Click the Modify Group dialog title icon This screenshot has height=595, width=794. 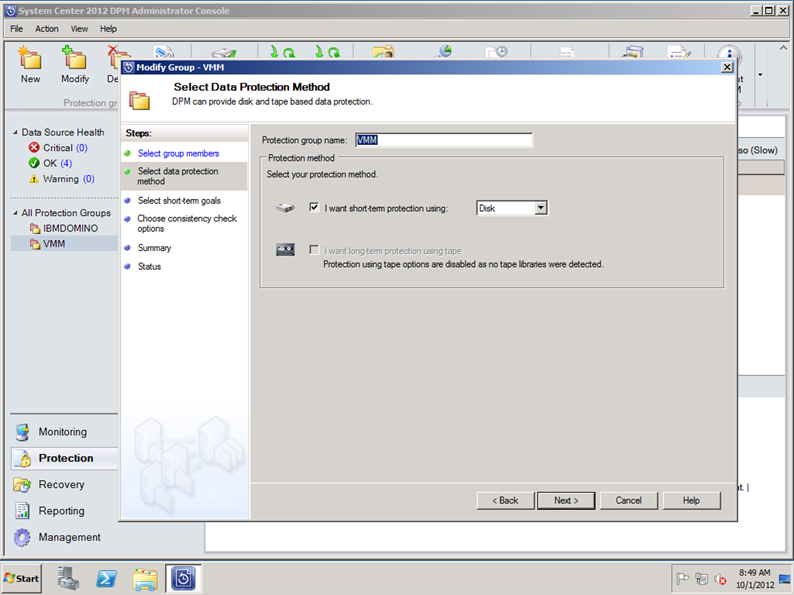[x=129, y=67]
